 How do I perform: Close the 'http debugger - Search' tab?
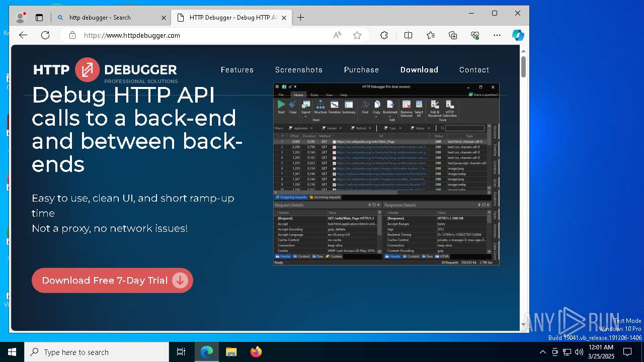[164, 18]
